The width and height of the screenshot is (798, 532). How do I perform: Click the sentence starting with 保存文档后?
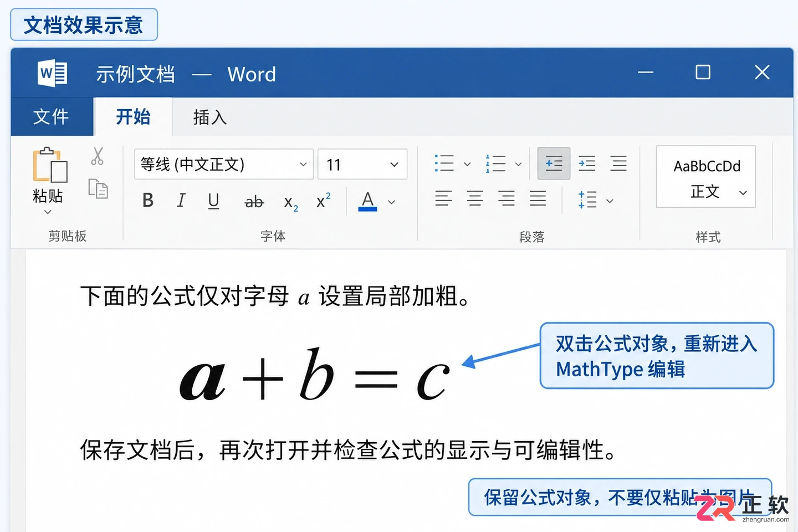tap(349, 450)
